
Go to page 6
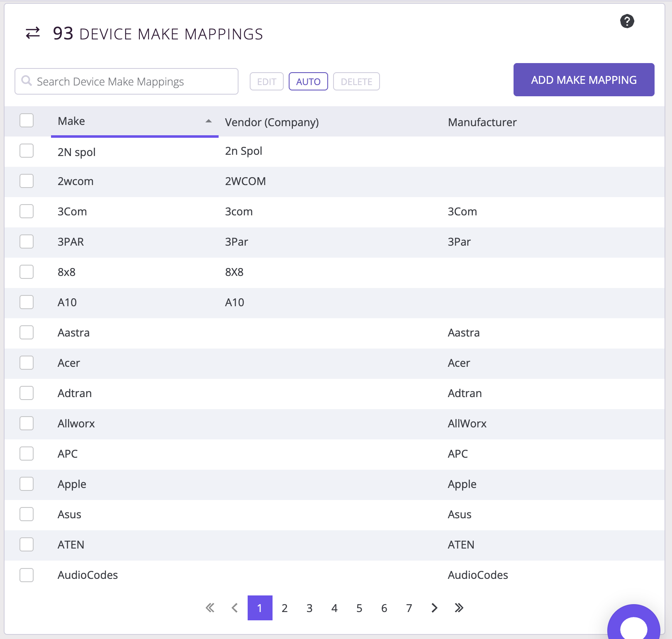coord(384,608)
